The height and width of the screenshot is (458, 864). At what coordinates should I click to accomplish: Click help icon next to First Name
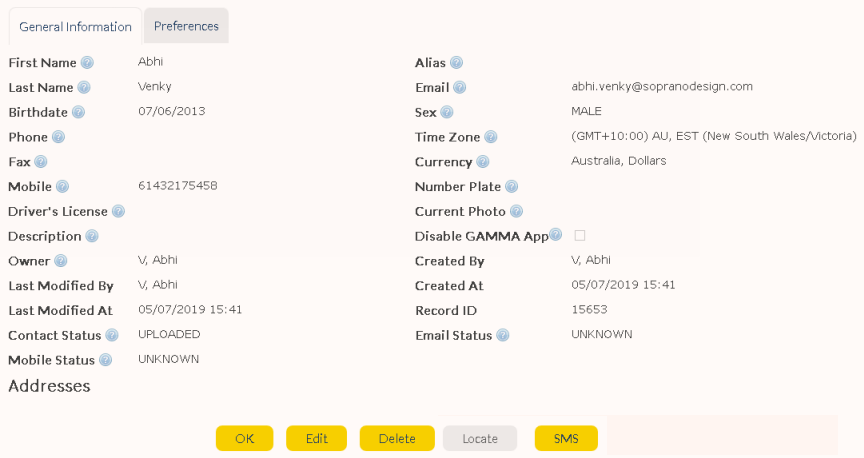coord(87,63)
